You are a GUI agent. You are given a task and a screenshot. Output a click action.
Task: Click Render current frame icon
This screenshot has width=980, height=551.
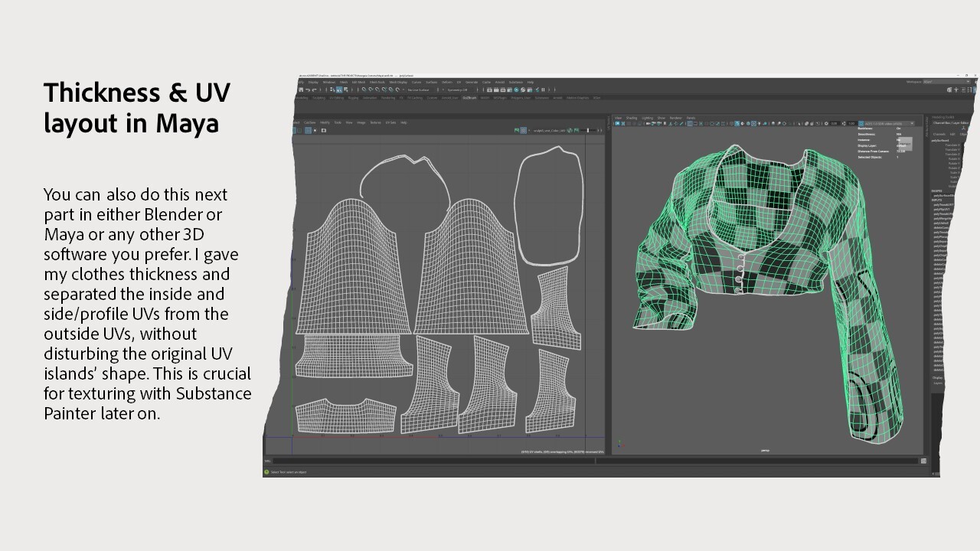496,90
